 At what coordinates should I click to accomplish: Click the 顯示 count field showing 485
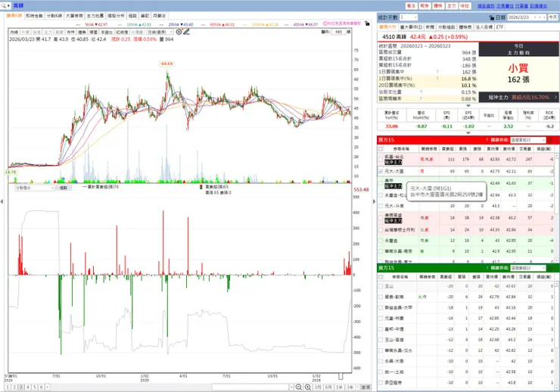(338, 32)
